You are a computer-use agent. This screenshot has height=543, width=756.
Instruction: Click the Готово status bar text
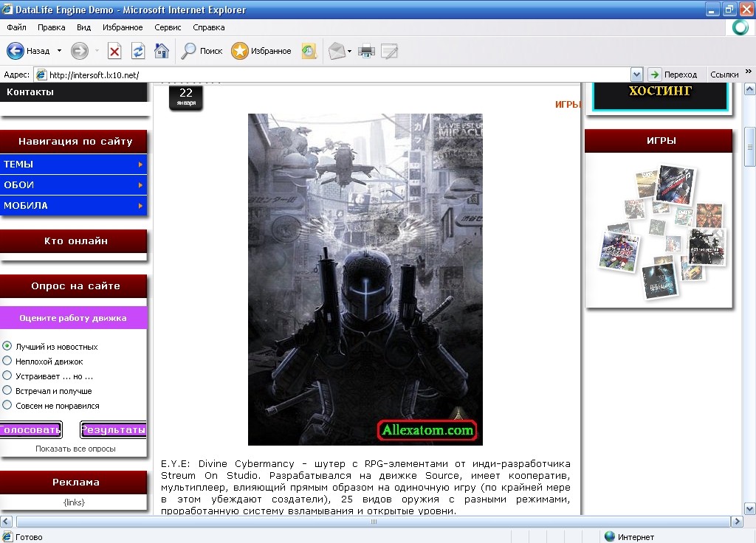(29, 537)
